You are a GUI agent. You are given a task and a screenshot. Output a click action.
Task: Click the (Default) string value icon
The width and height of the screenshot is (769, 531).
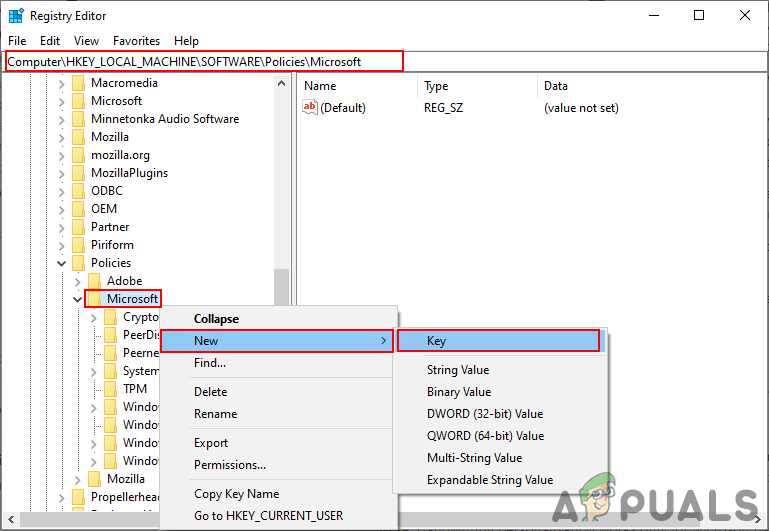310,107
